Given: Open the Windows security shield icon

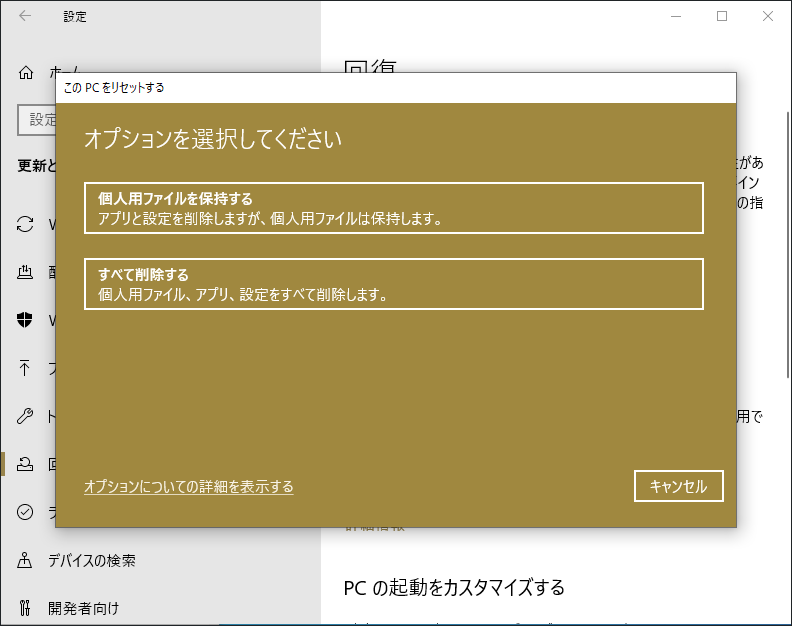Looking at the screenshot, I should tap(25, 320).
